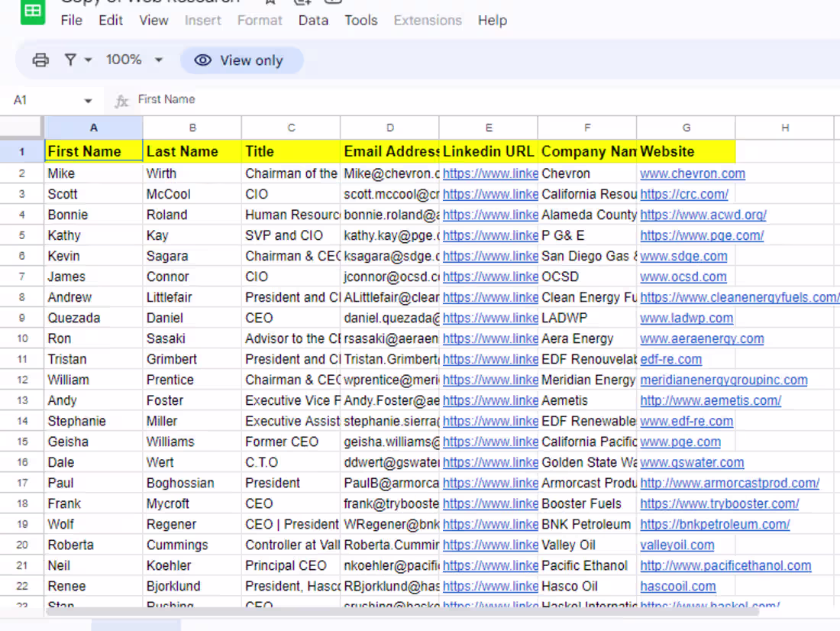Select the column C header

291,128
